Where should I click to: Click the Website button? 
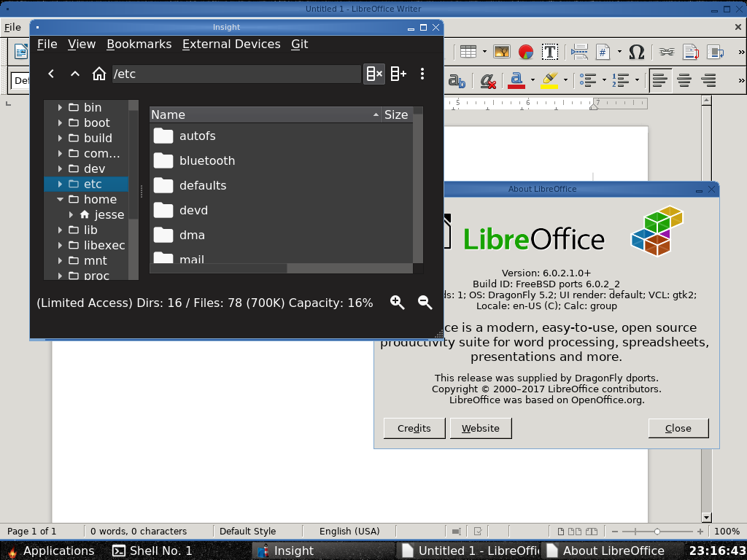click(x=480, y=428)
